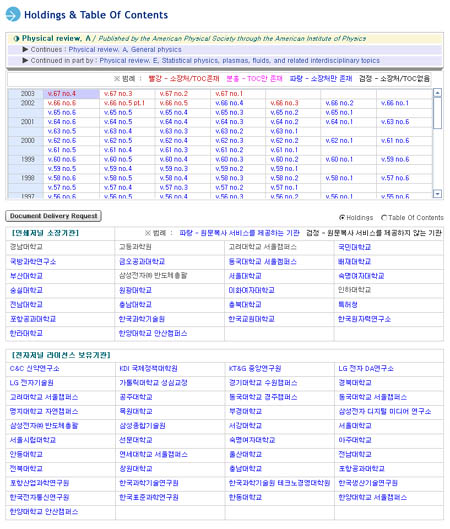Viewport: 450px width, 529px height.
Task: Click the Document Delivery Request button
Action: coord(53,216)
